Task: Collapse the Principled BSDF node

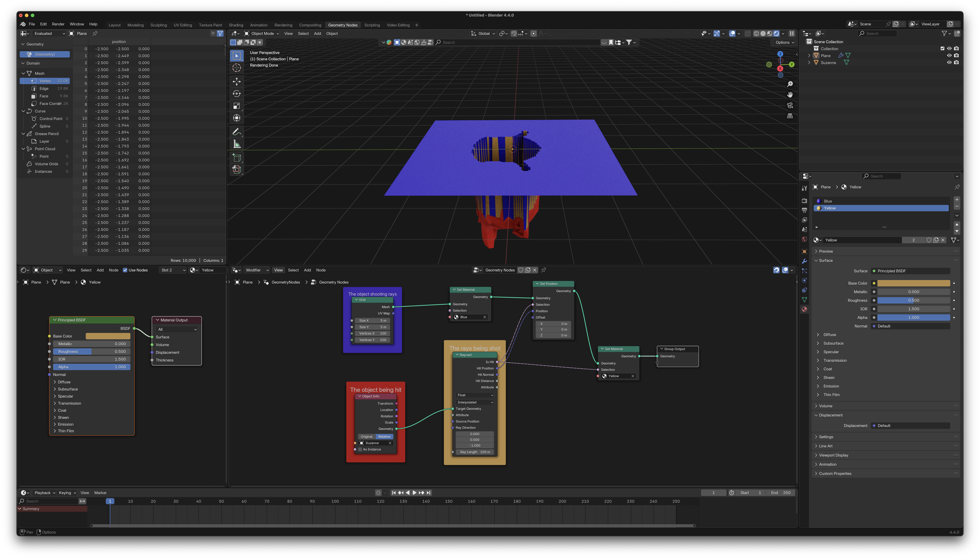Action: (55, 320)
